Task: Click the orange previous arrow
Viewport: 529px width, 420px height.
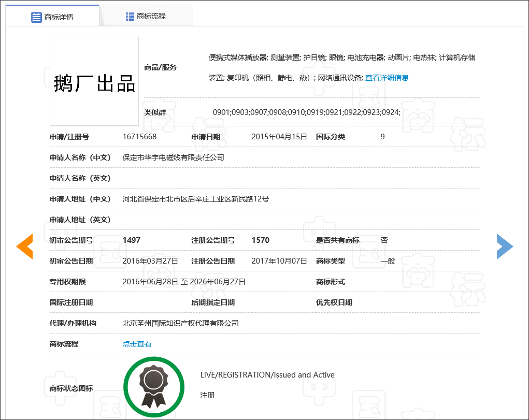Action: tap(25, 247)
